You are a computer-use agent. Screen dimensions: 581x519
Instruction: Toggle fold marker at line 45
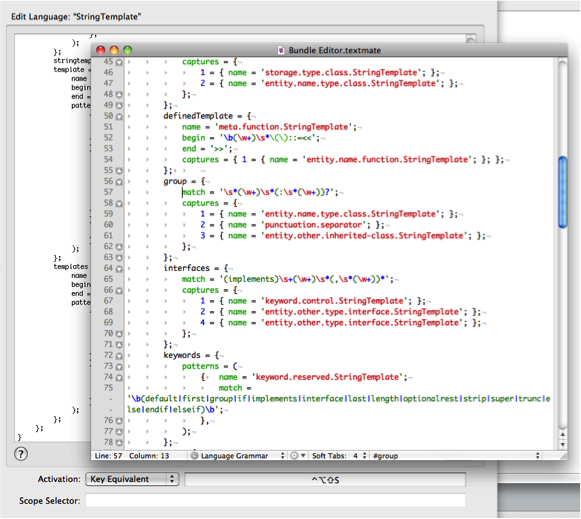[119, 62]
